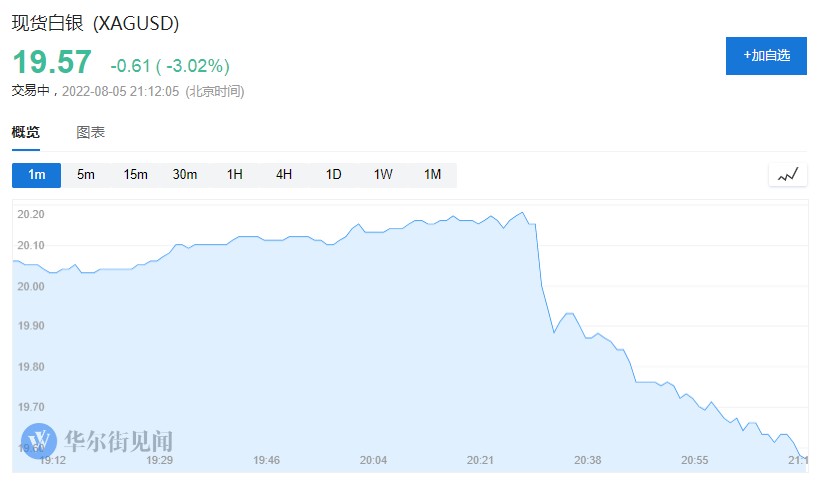Switch to 30m interval
Image resolution: width=821 pixels, height=483 pixels.
[185, 175]
